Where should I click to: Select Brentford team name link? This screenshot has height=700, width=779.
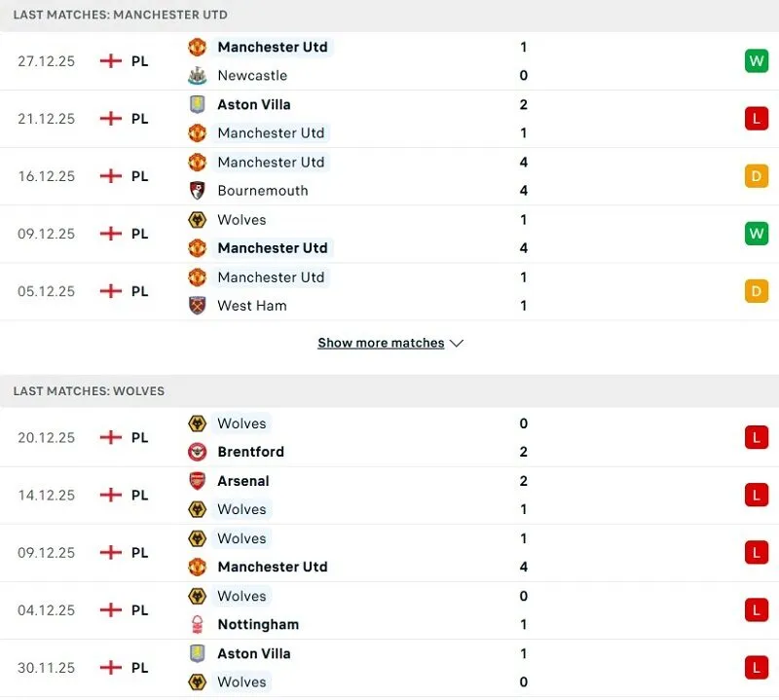tap(251, 452)
